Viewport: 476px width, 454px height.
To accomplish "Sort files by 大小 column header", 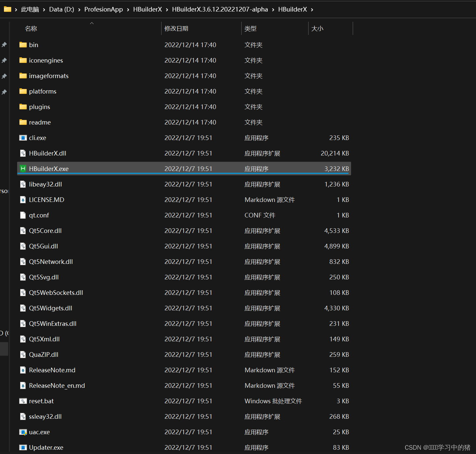I will click(317, 29).
